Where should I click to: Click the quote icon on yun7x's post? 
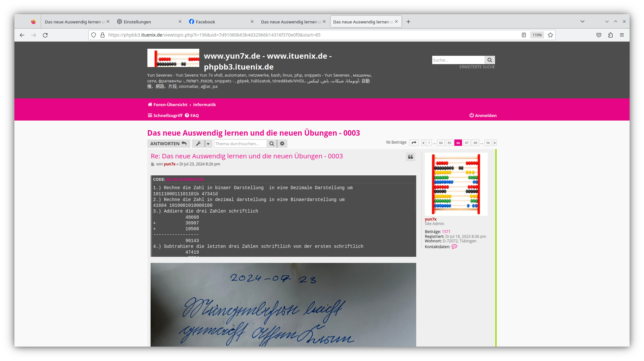pyautogui.click(x=410, y=157)
